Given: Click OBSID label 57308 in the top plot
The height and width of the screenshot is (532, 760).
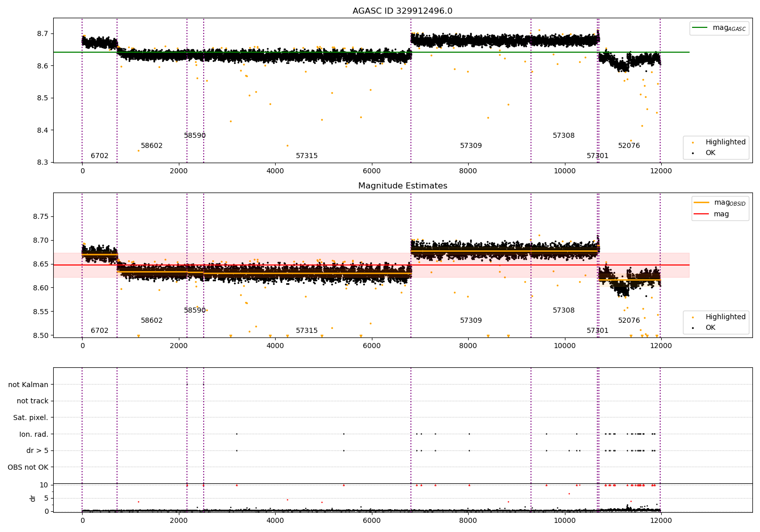Looking at the screenshot, I should point(563,136).
